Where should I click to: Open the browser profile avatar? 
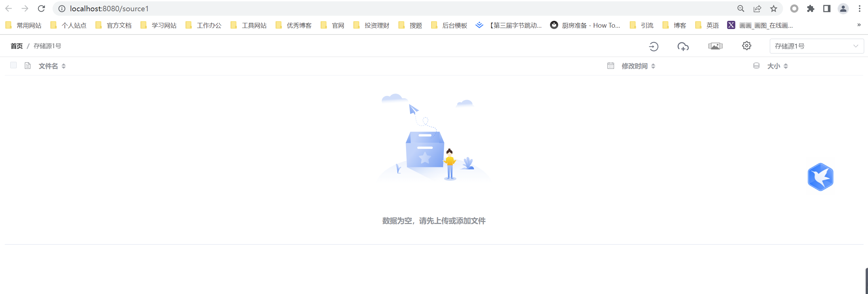pos(843,9)
